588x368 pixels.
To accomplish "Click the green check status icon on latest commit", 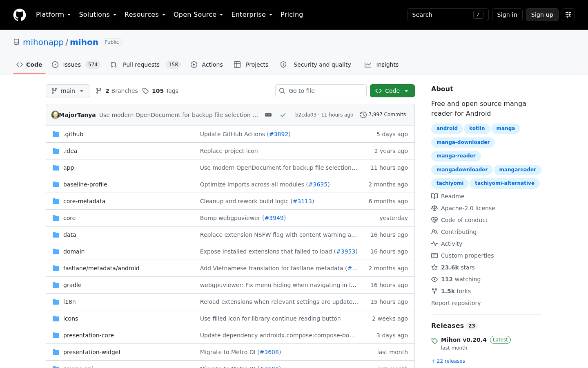I will click(283, 115).
